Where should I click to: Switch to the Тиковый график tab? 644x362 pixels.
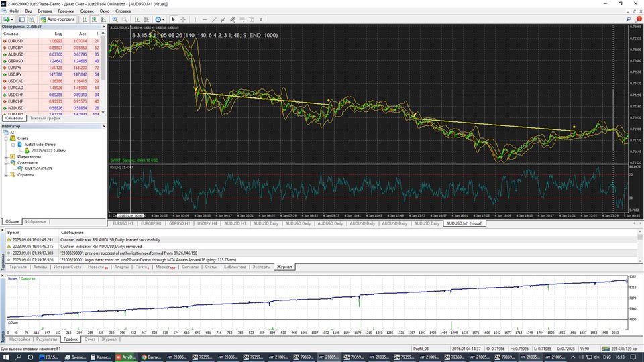(46, 118)
